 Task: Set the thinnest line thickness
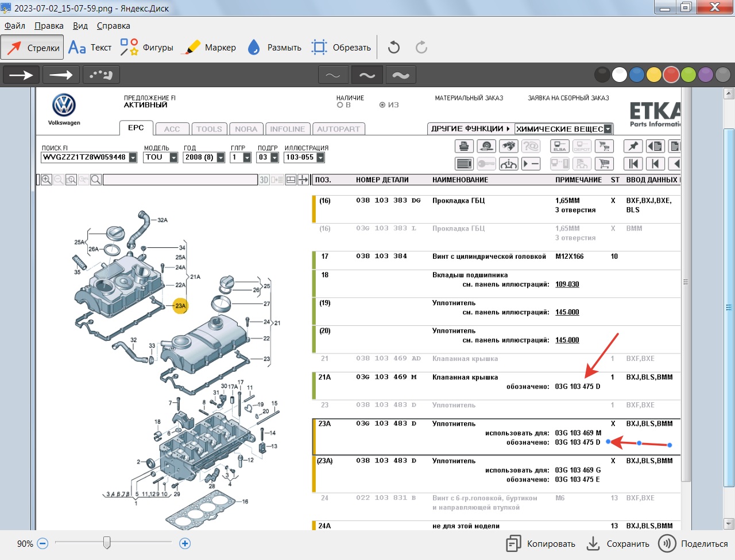tap(333, 75)
